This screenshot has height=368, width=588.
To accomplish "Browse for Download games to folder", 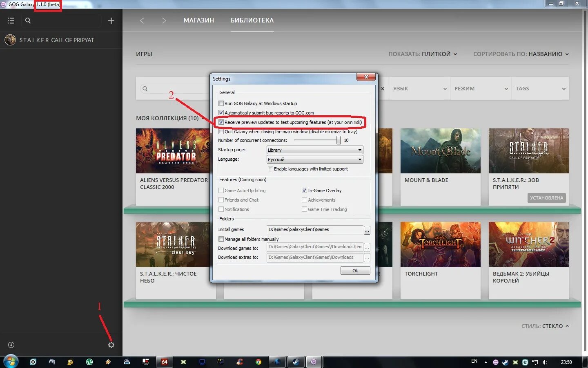I will click(367, 247).
